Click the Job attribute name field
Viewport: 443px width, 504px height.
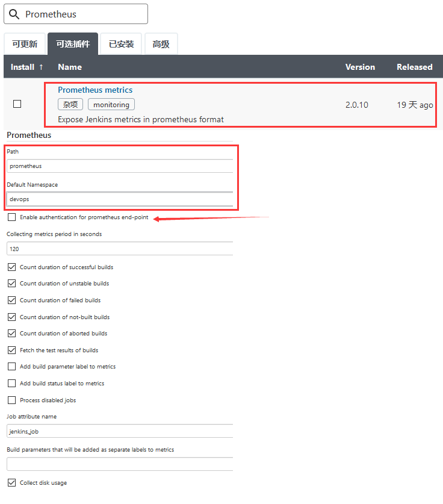click(120, 431)
